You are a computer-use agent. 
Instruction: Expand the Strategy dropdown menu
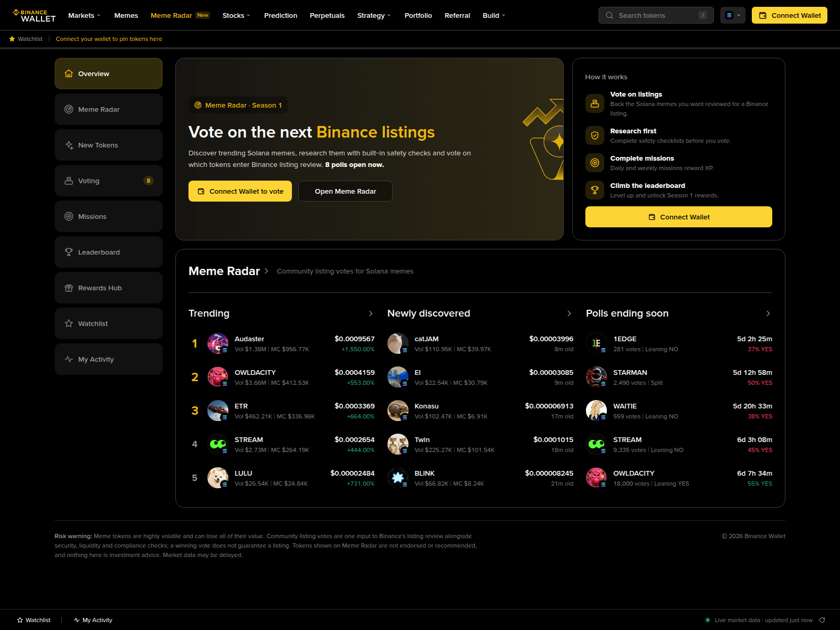(374, 15)
